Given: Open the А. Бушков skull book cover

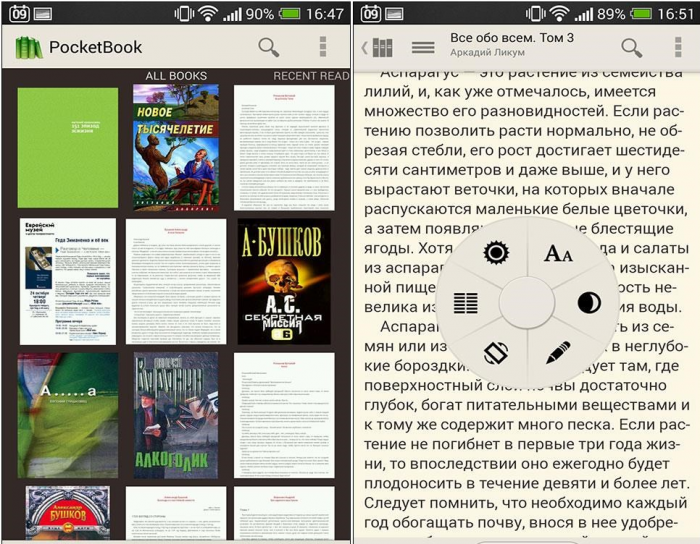Looking at the screenshot, I should (284, 281).
